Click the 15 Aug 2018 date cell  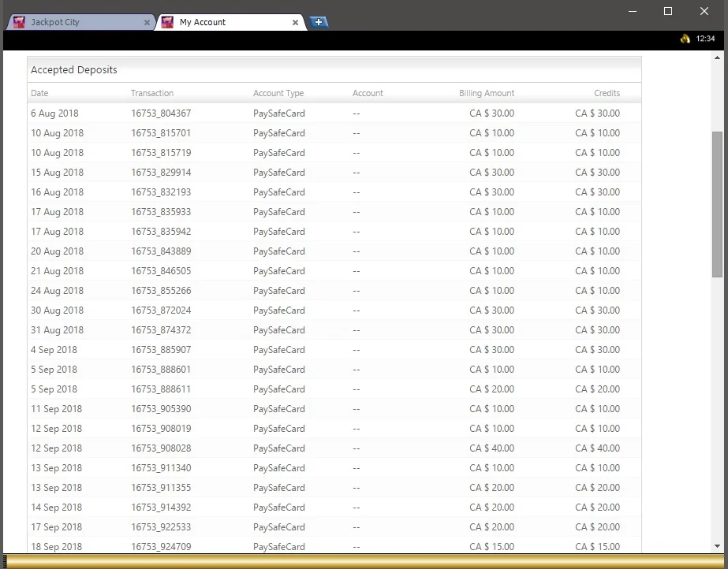[57, 173]
